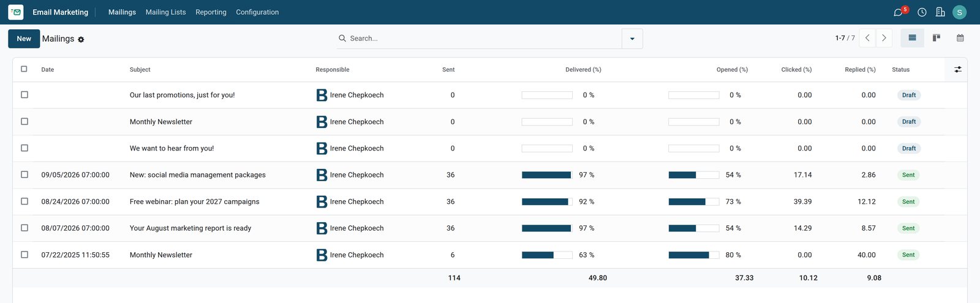Select 'New: social media management packages' checkbox
The image size is (980, 303).
24,174
